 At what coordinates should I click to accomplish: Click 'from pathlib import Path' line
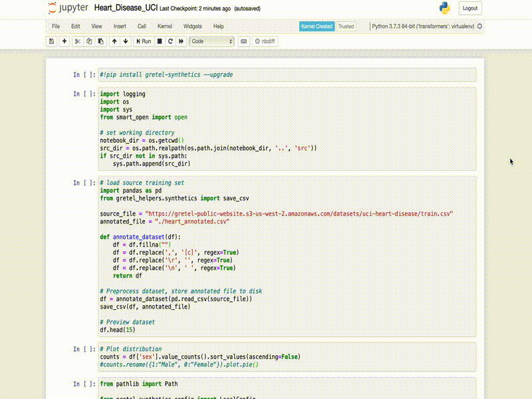click(x=139, y=384)
